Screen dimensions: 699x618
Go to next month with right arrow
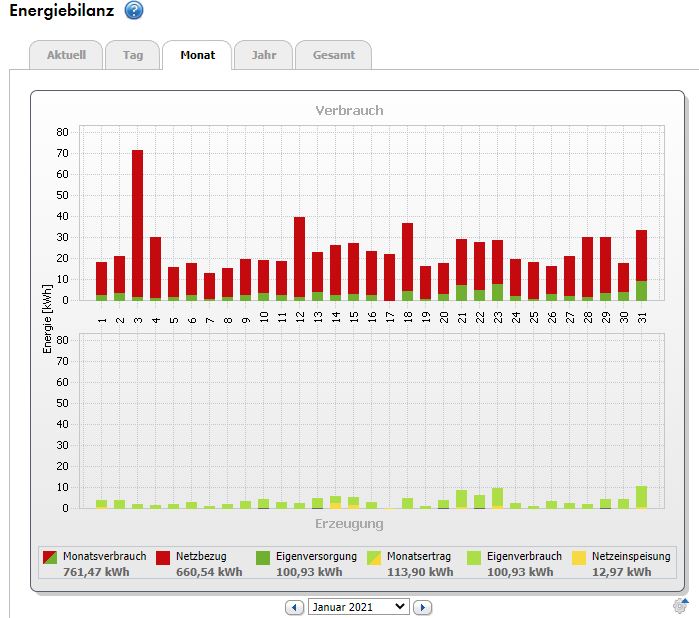tap(423, 607)
